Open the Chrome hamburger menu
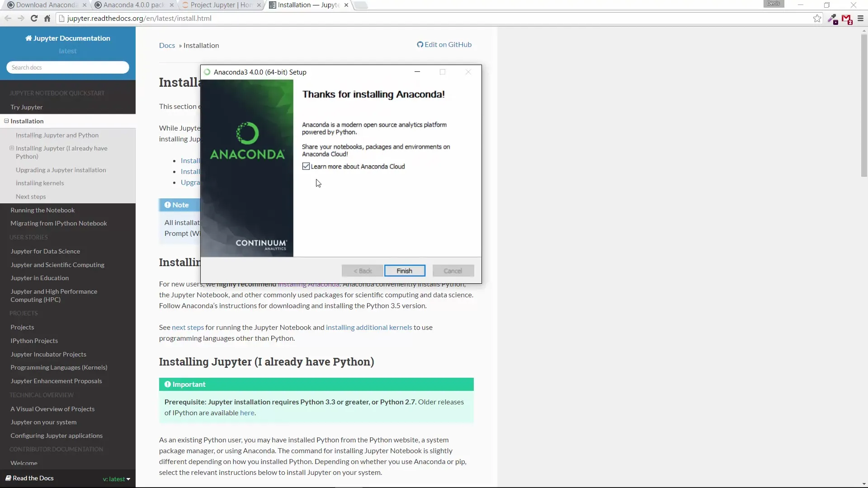868x488 pixels. click(860, 19)
